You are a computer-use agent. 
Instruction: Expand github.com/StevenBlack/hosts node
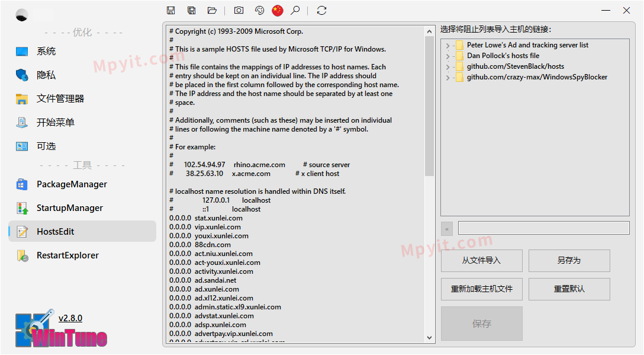coord(447,66)
